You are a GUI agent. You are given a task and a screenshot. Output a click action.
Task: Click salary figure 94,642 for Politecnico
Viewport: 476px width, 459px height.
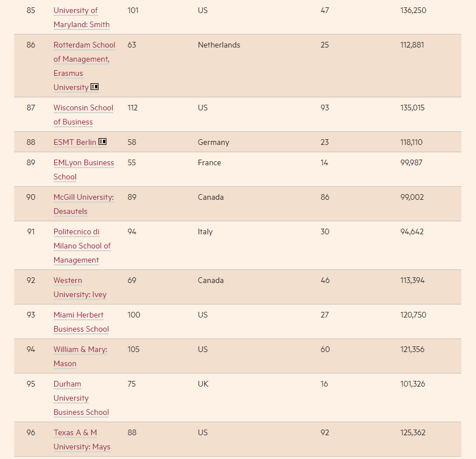(411, 231)
